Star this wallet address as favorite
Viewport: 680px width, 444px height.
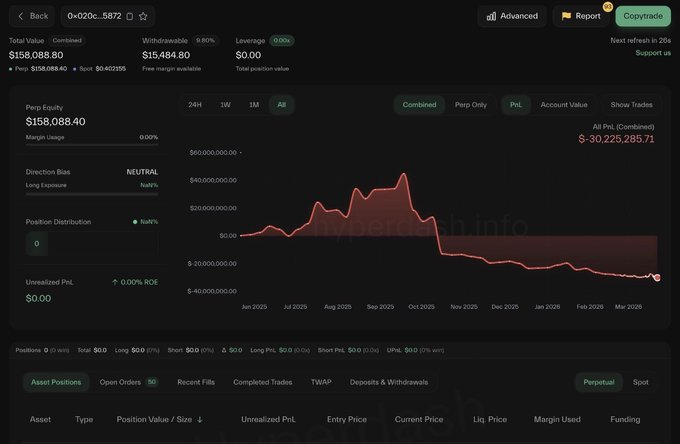pyautogui.click(x=144, y=16)
